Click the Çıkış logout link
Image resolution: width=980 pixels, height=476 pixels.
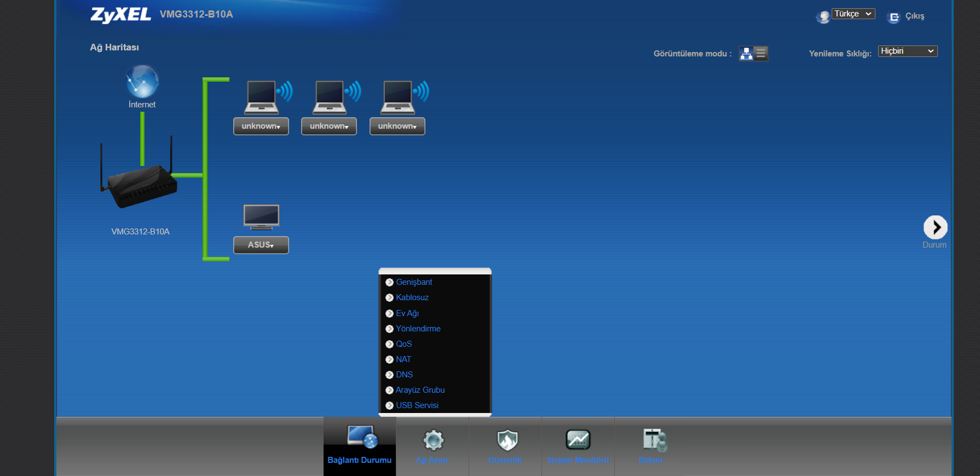pyautogui.click(x=915, y=16)
